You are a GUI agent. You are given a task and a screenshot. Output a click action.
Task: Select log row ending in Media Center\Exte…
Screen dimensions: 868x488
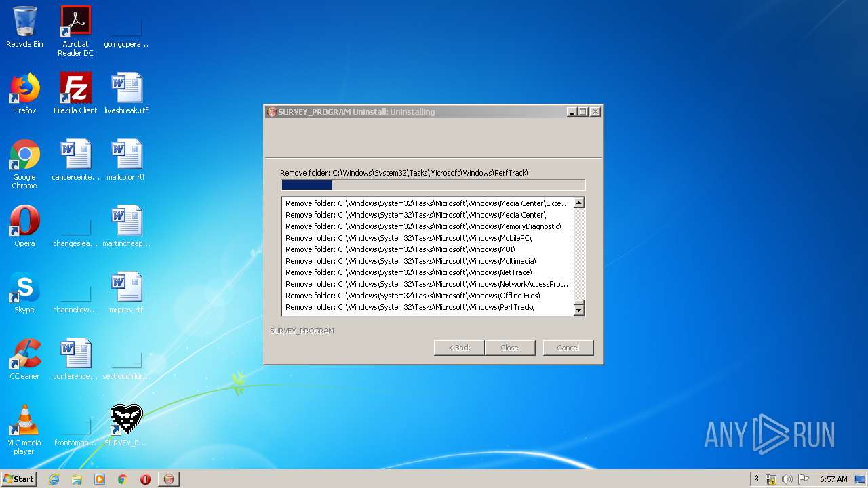click(x=427, y=203)
